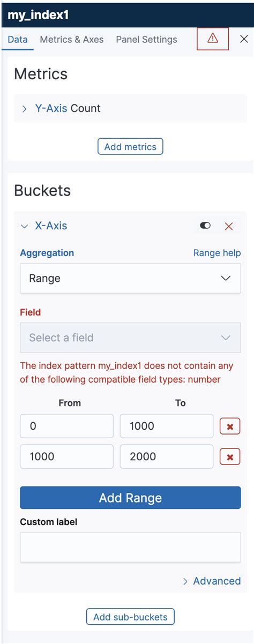This screenshot has height=644, width=254.
Task: Select the Data tab
Action: (18, 40)
